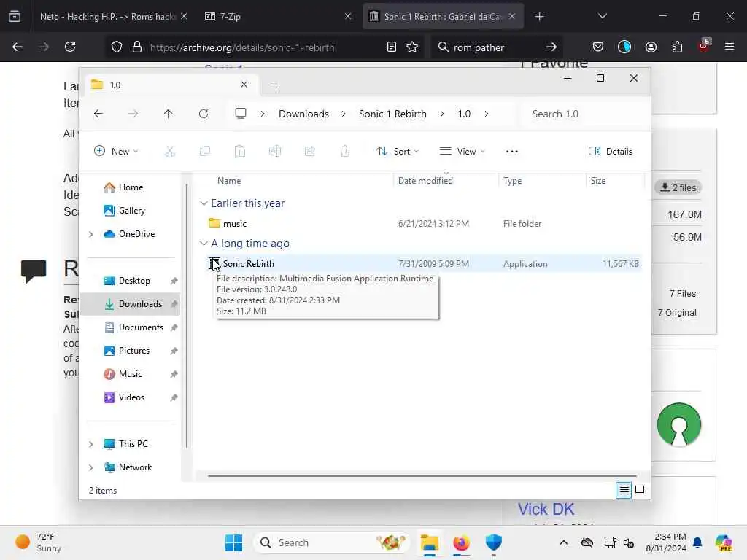747x560 pixels.
Task: Go back in File Explorer
Action: [x=98, y=114]
